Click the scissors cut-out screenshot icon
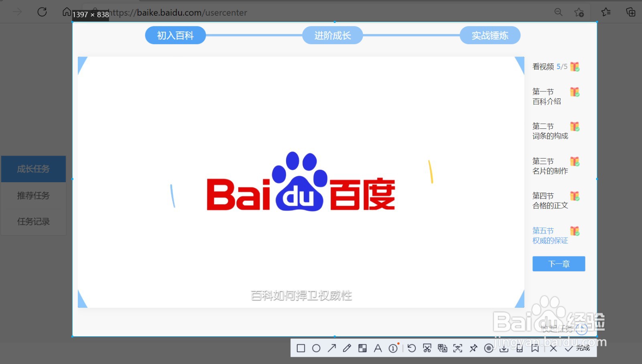 [427, 348]
